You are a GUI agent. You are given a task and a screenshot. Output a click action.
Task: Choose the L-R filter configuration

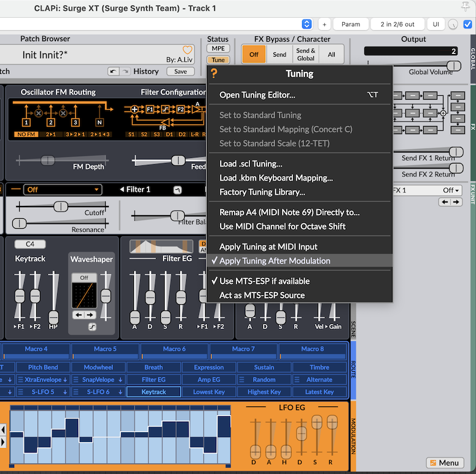(x=195, y=134)
